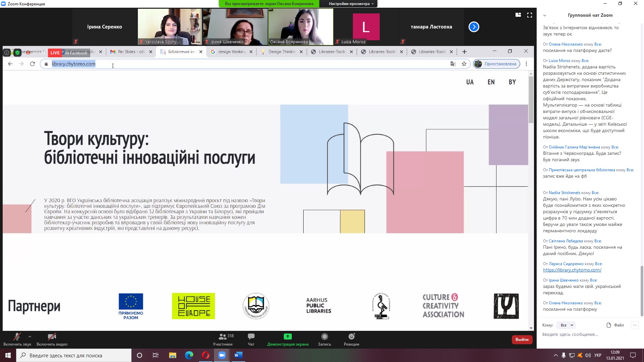Image resolution: width=644 pixels, height=362 pixels.
Task: Open Opera browser from taskbar
Action: click(x=206, y=355)
